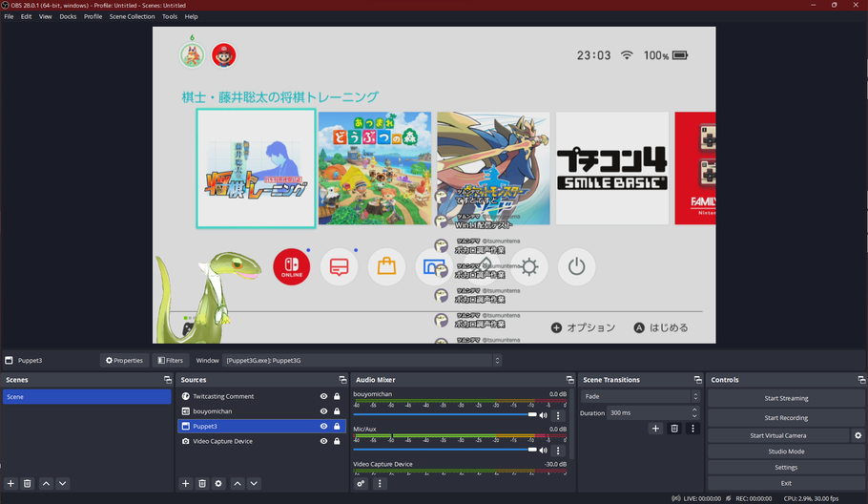868x504 pixels.
Task: Open Settings from Controls panel
Action: tap(786, 468)
